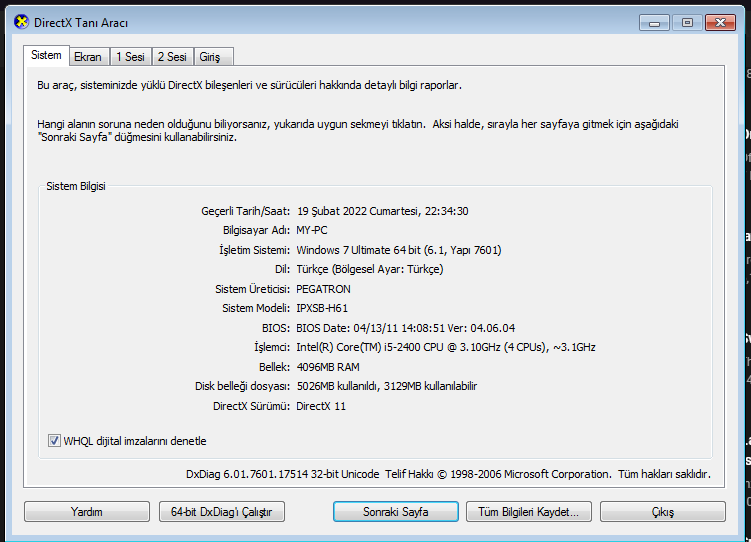The width and height of the screenshot is (751, 542).
Task: Click the Çıkış button
Action: click(663, 511)
